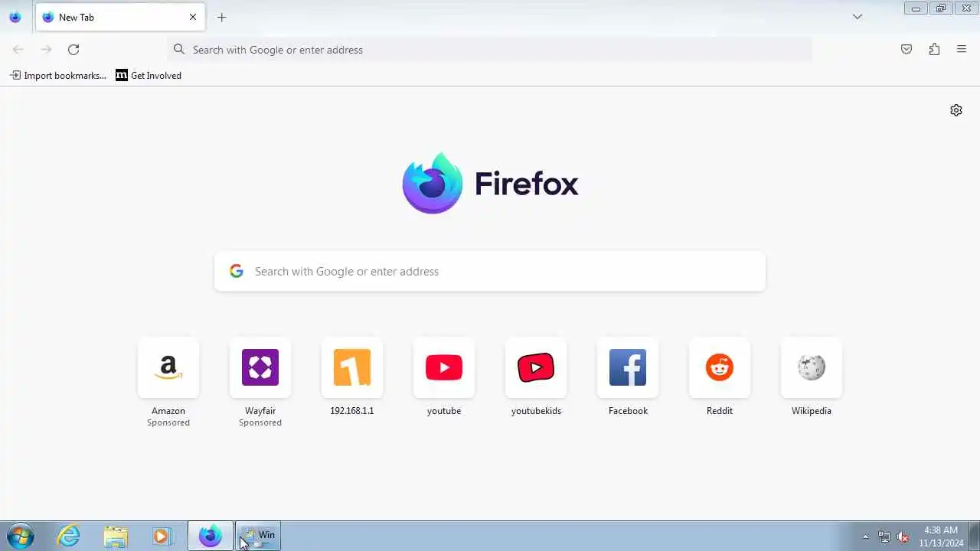Restore down the Firefox window
Image resolution: width=980 pixels, height=551 pixels.
pyautogui.click(x=941, y=8)
